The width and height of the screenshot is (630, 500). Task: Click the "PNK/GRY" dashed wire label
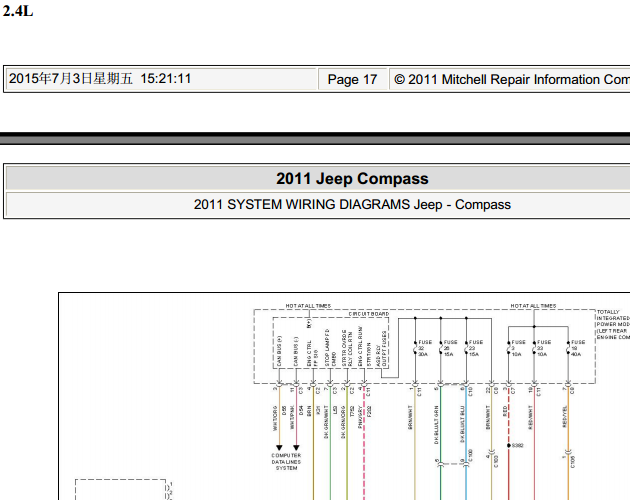[360, 417]
